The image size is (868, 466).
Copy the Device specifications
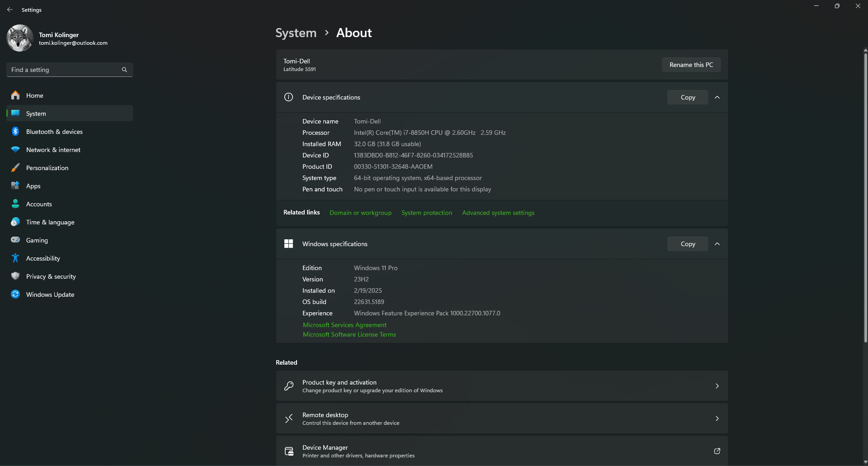tap(688, 97)
